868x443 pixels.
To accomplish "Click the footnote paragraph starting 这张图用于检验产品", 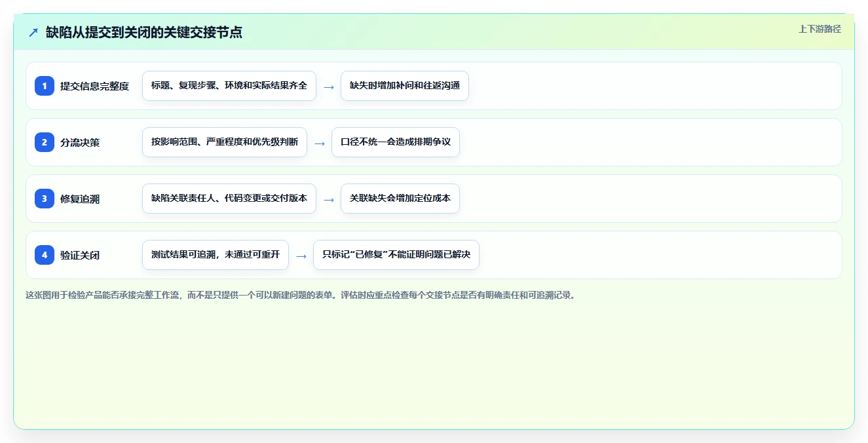I will [x=301, y=295].
